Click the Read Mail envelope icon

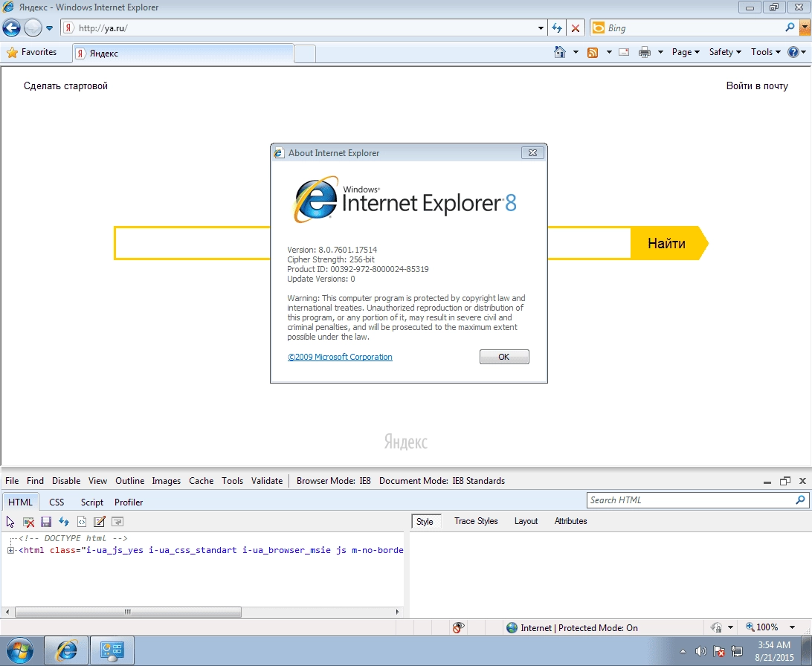(x=624, y=52)
